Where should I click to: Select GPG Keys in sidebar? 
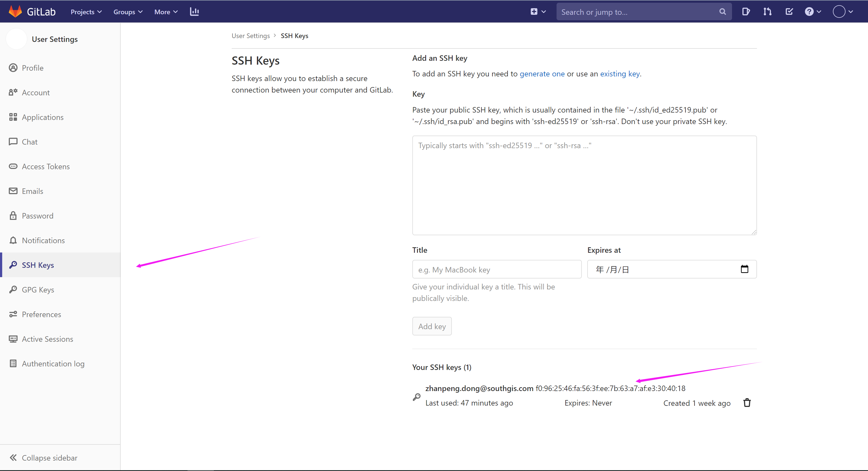pyautogui.click(x=38, y=289)
